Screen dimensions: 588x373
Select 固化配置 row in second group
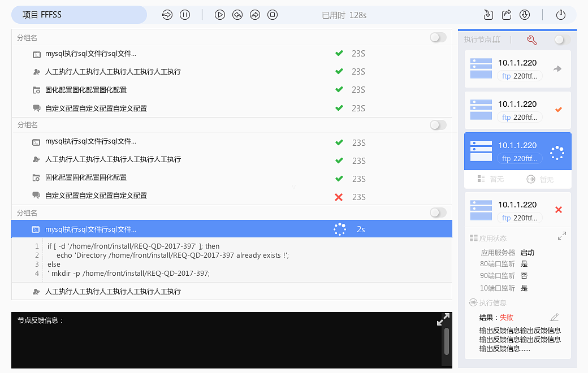tap(232, 177)
